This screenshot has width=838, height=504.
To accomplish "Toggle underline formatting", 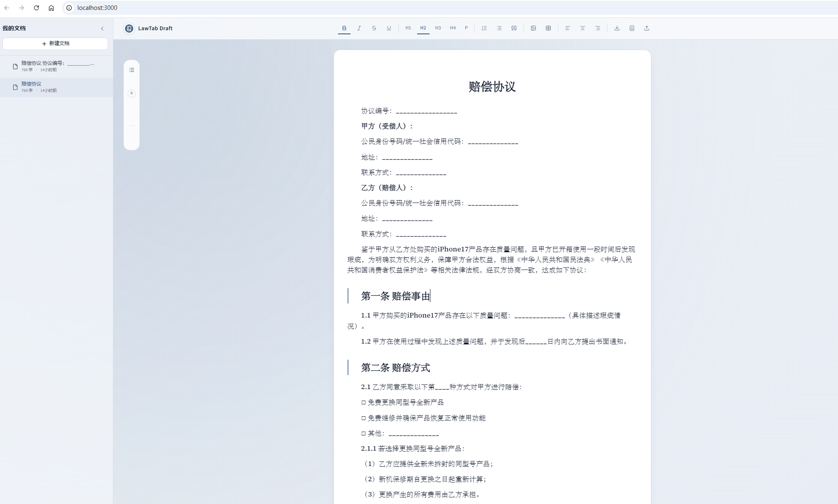I will [388, 28].
